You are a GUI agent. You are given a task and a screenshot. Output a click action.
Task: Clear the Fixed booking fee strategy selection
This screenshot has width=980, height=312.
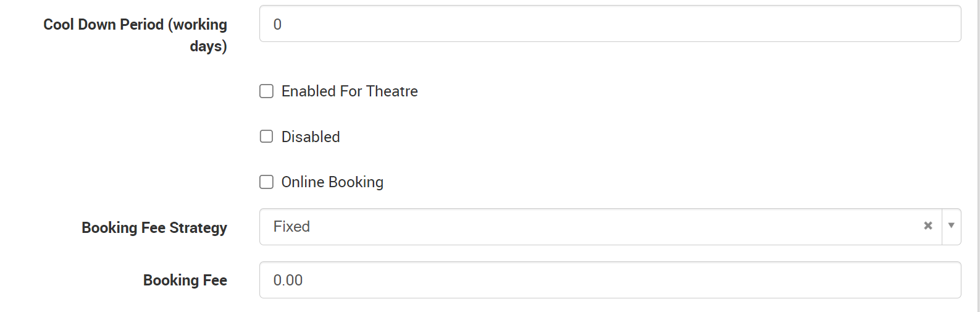(x=928, y=226)
